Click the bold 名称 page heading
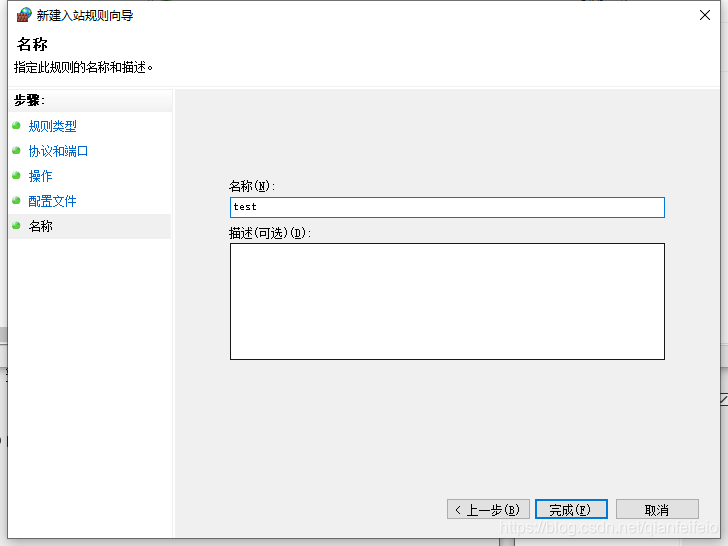This screenshot has height=546, width=728. click(32, 44)
